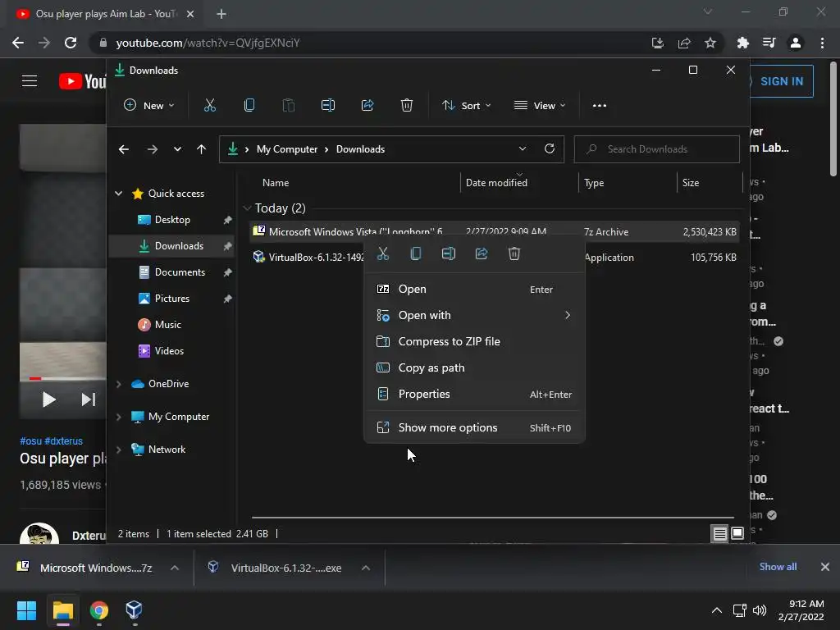Screen dimensions: 840x630
Task: Open Chrome from the taskbar
Action: (x=99, y=609)
